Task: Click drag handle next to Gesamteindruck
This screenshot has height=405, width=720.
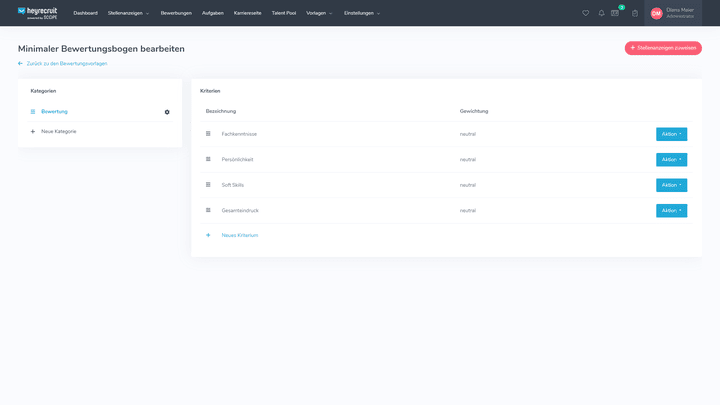Action: coord(208,210)
